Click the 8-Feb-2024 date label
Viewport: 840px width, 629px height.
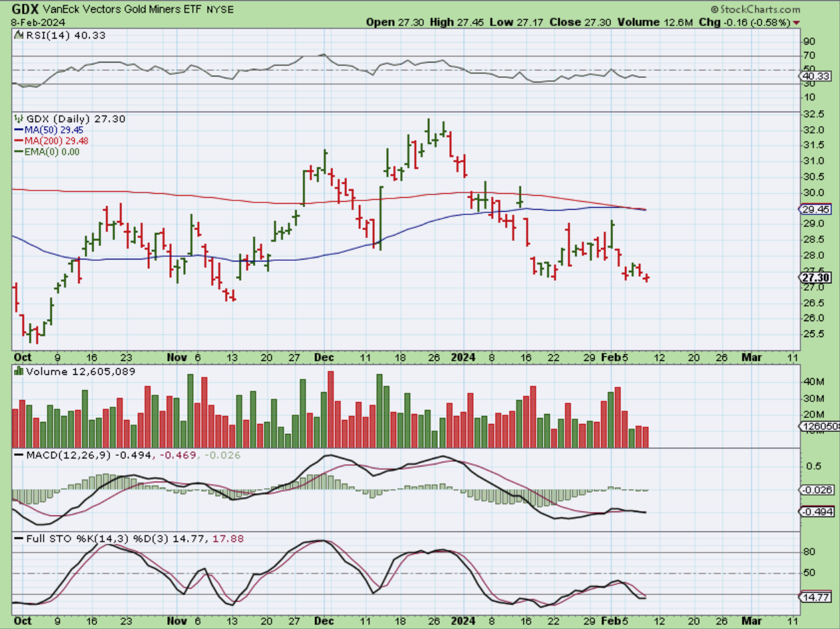[x=37, y=22]
